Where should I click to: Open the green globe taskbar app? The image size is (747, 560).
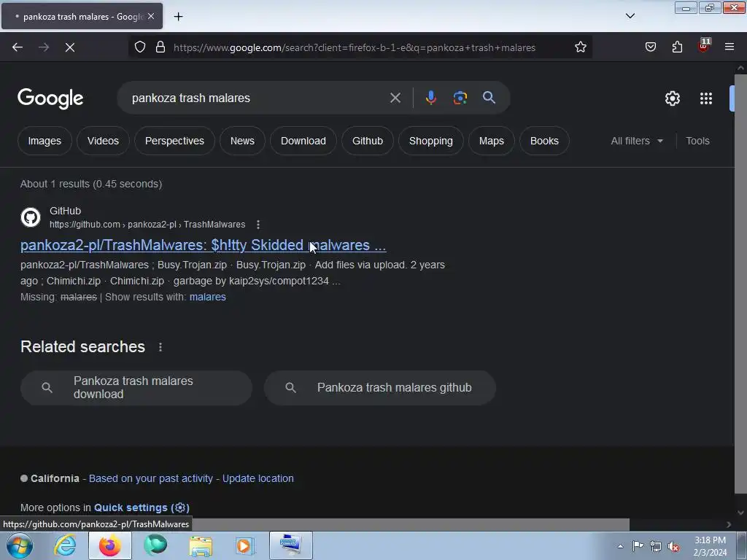(155, 545)
